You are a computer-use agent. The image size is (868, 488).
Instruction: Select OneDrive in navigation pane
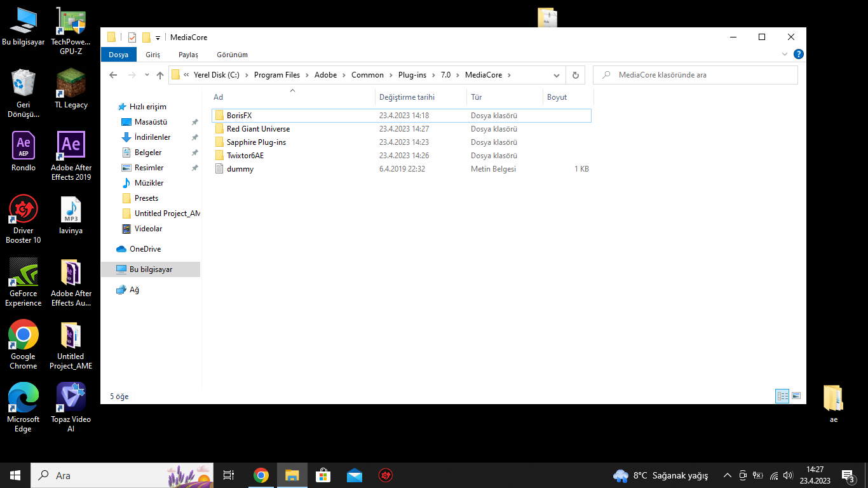click(x=145, y=249)
